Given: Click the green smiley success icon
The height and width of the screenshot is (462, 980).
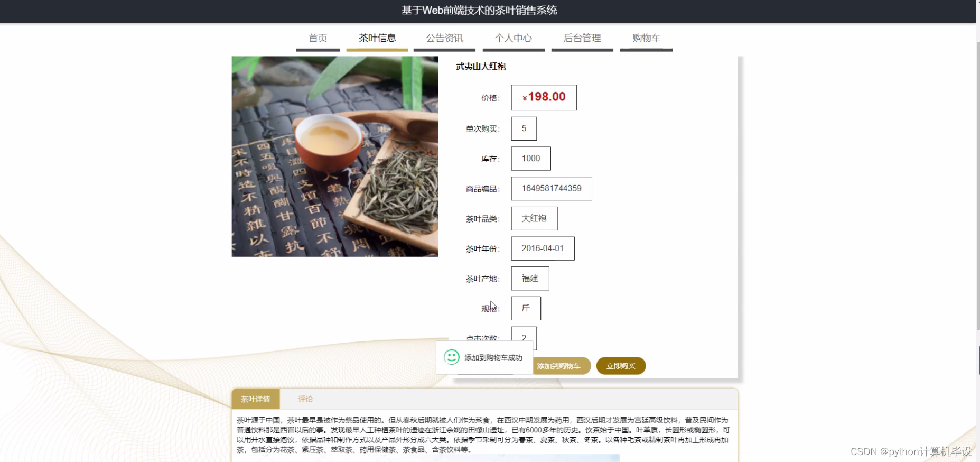Looking at the screenshot, I should click(451, 357).
